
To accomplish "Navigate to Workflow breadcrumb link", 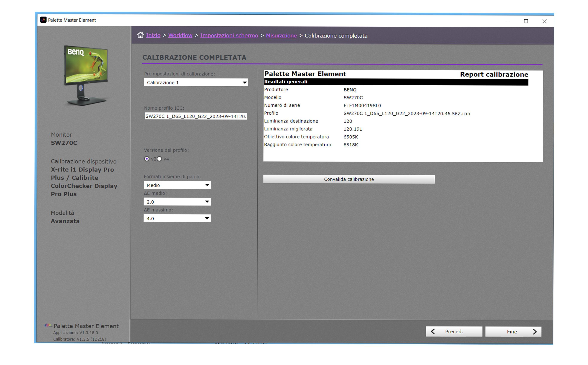I will 180,35.
